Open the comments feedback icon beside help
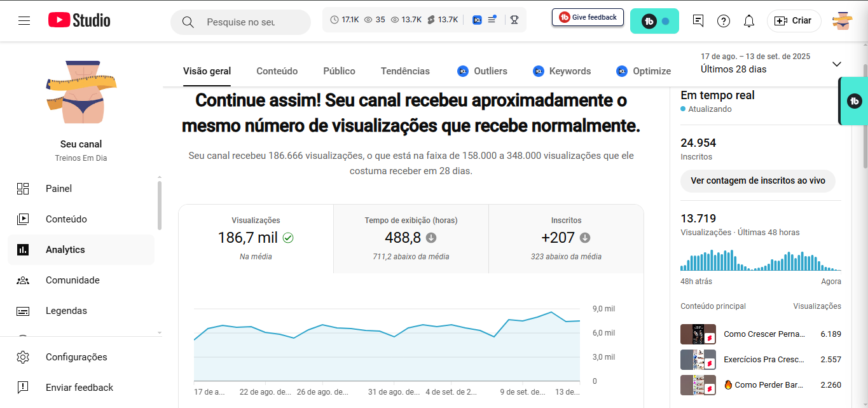The width and height of the screenshot is (868, 408). point(698,21)
